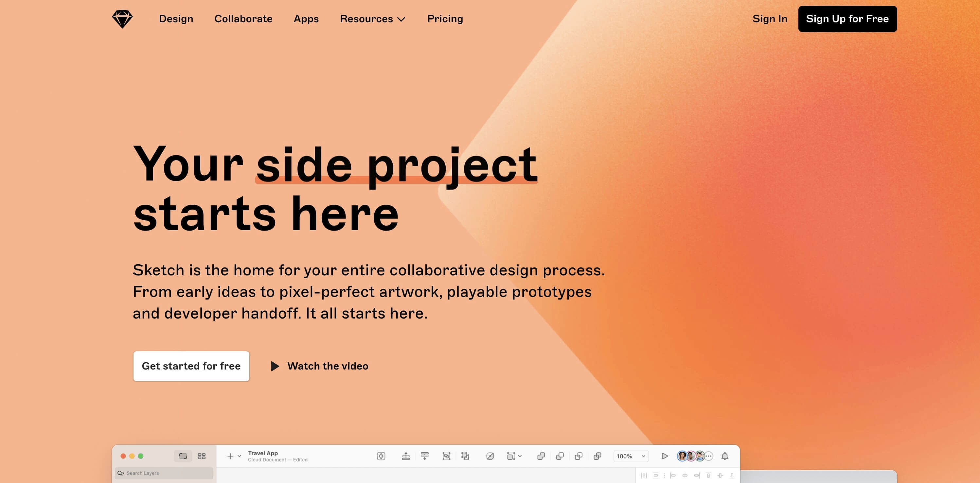Open the notifications bell
This screenshot has height=483, width=980.
(x=725, y=456)
